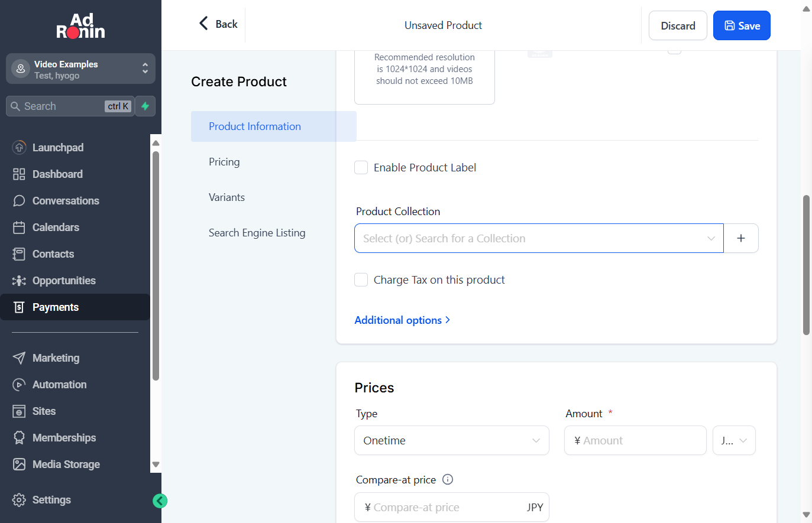The width and height of the screenshot is (812, 523).
Task: Click the Media Storage image icon
Action: pyautogui.click(x=19, y=464)
